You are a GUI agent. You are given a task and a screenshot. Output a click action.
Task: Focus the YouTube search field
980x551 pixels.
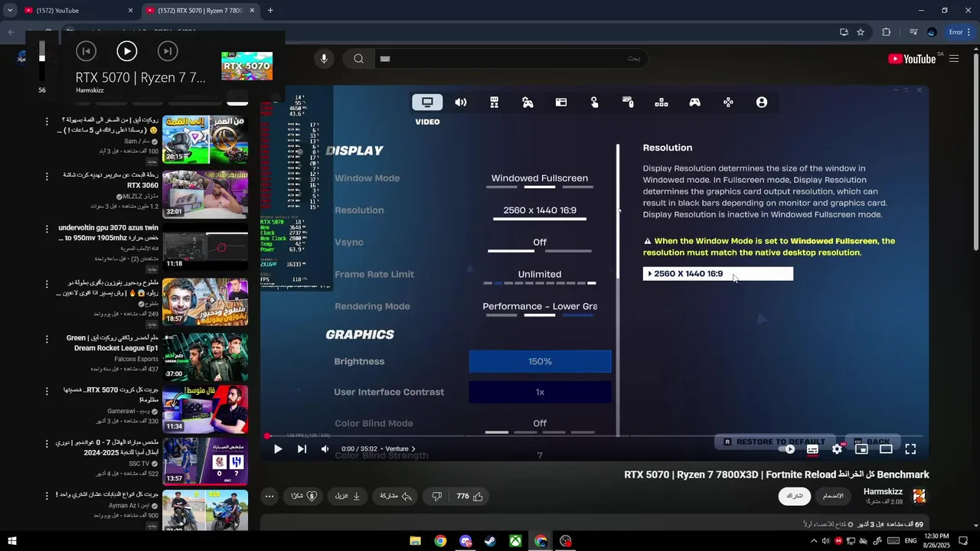coord(509,59)
